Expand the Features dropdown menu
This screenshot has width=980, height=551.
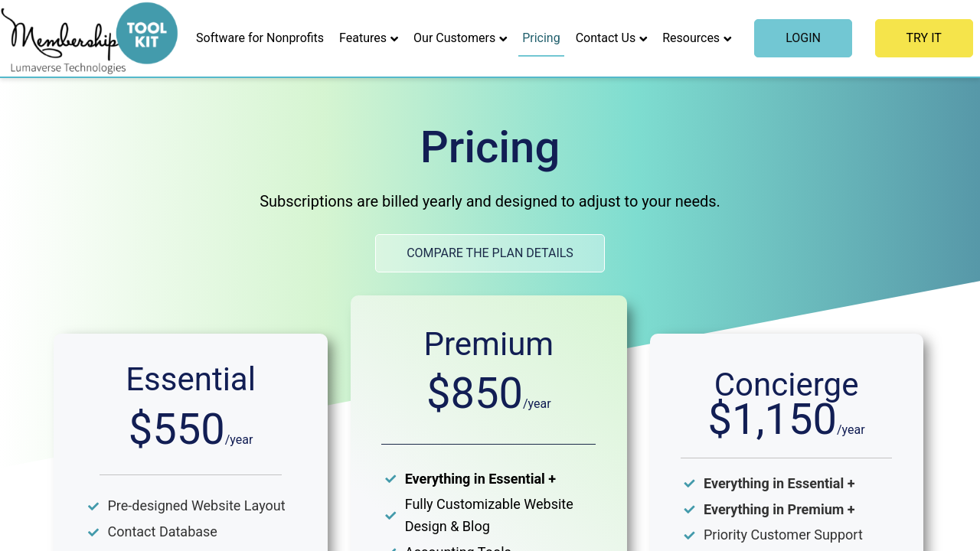tap(368, 38)
